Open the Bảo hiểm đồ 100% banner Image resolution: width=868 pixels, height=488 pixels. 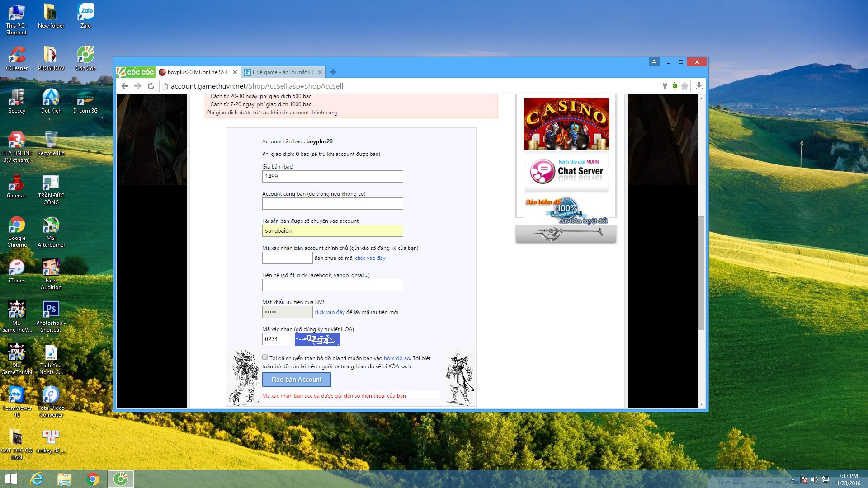[x=566, y=210]
